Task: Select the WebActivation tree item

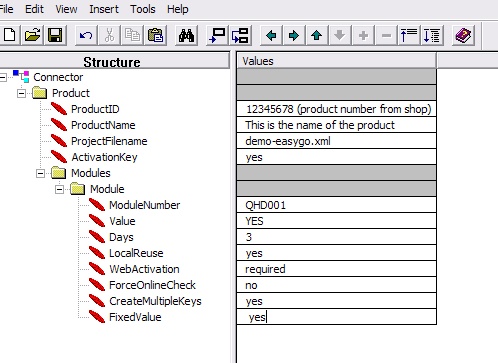Action: pos(144,269)
